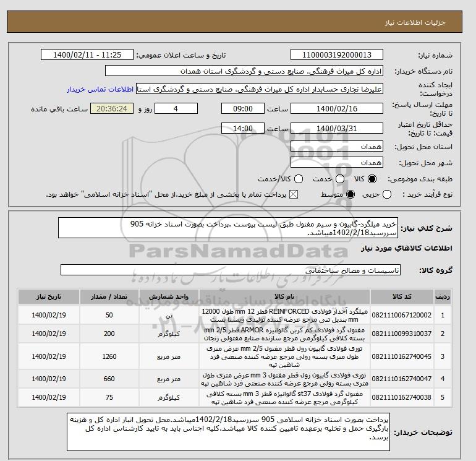Image resolution: width=476 pixels, height=461 pixels.
Task: Click the deadline time field 09:00
Action: (x=242, y=108)
